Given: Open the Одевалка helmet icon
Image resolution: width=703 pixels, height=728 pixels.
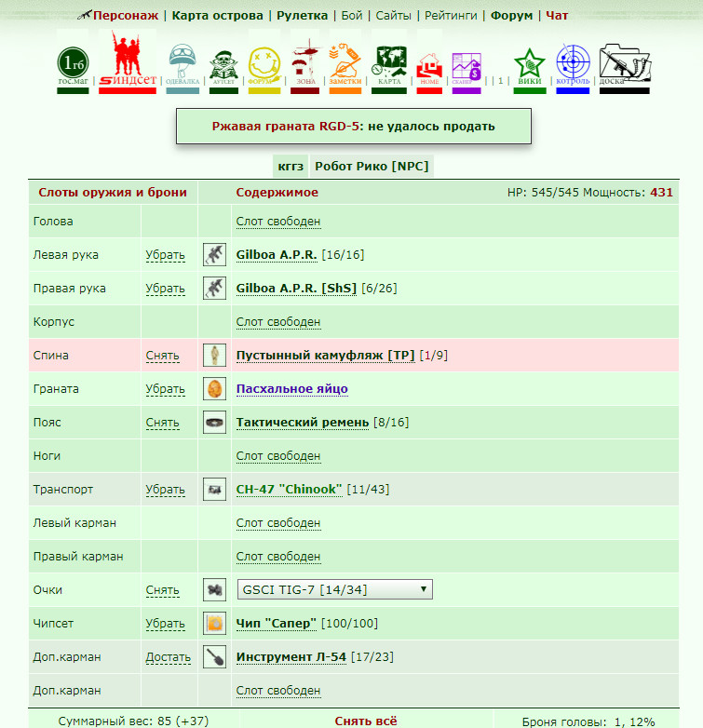Looking at the screenshot, I should pos(183,68).
